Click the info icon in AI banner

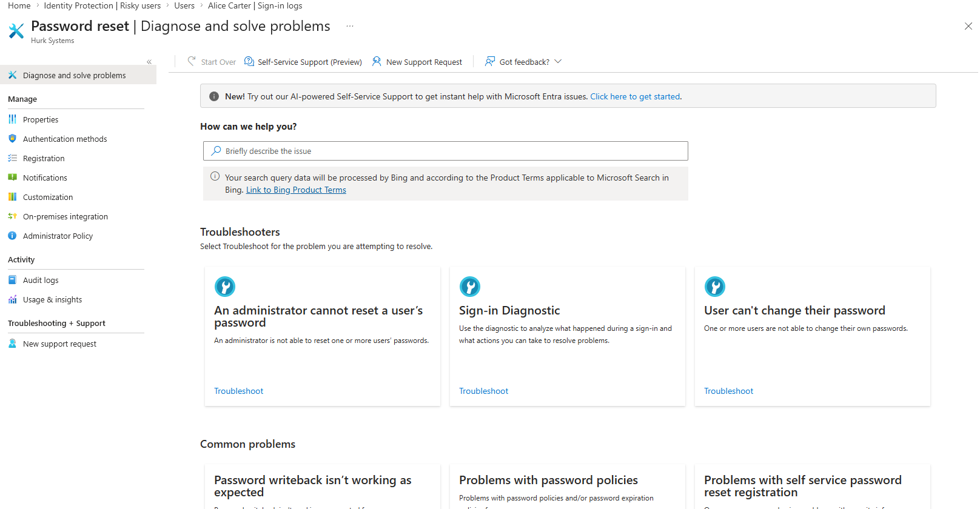(214, 96)
